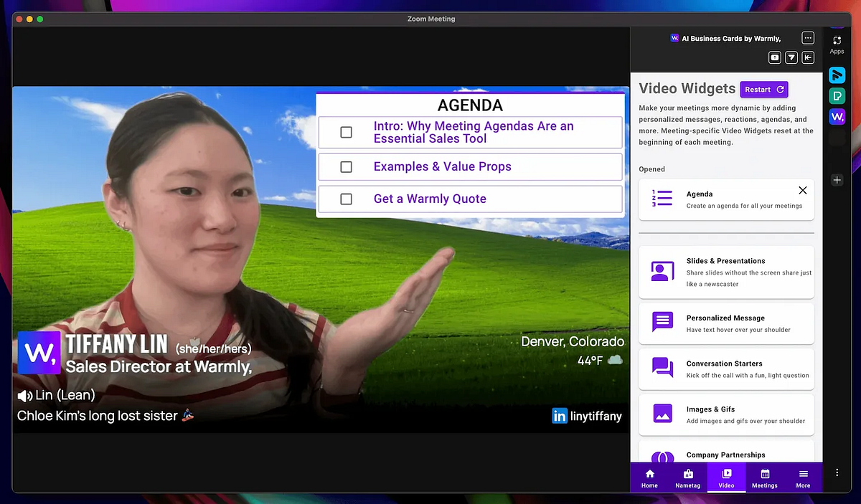Open the green P app icon in the sidebar

tap(837, 95)
